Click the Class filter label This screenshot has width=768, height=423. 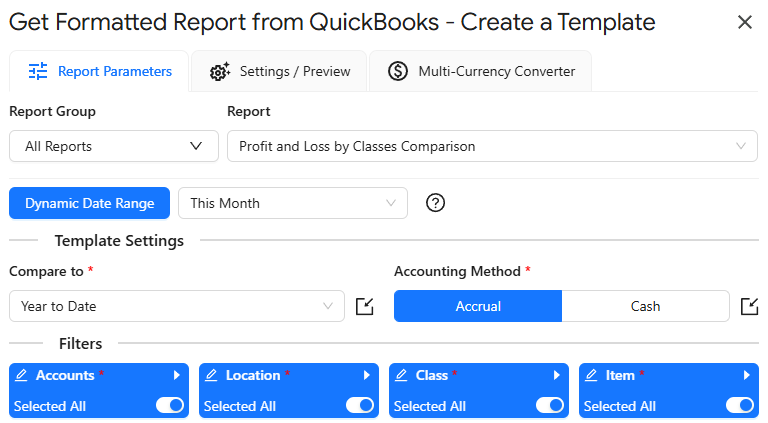point(432,376)
